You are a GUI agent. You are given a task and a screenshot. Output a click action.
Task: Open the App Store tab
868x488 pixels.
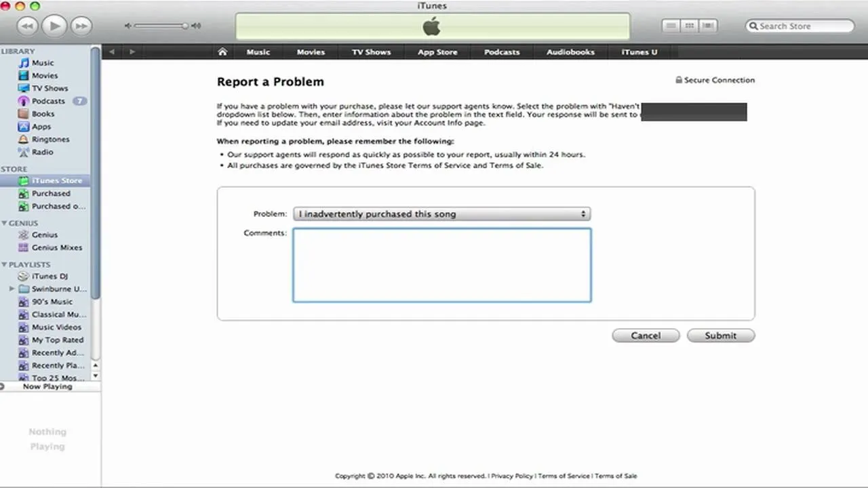click(437, 52)
